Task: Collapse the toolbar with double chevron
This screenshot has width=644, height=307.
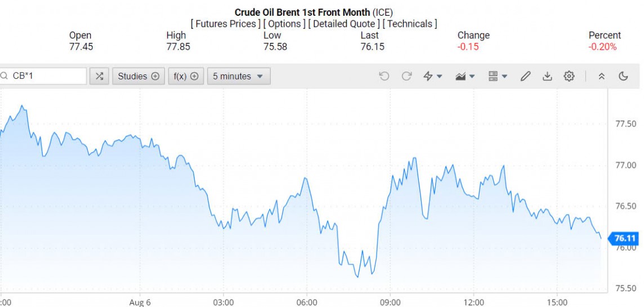Action: pos(601,76)
